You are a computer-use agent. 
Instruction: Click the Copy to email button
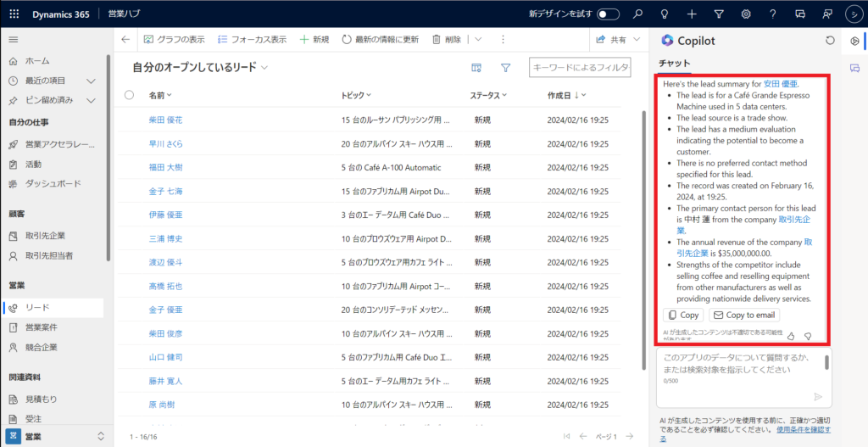(x=744, y=316)
